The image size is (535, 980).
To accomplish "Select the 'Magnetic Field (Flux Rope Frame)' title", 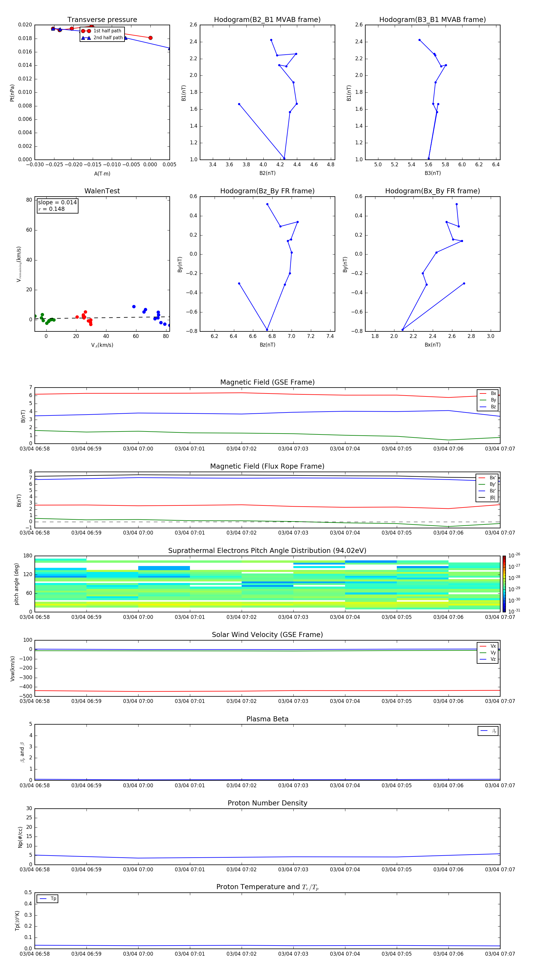I will point(267,467).
